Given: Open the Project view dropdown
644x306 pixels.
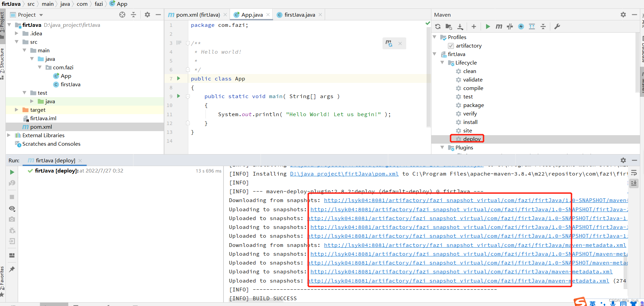Looking at the screenshot, I should click(x=41, y=15).
